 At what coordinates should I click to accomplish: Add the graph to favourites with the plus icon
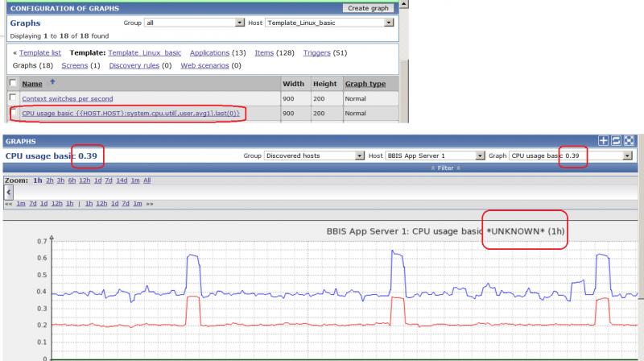[x=603, y=141]
